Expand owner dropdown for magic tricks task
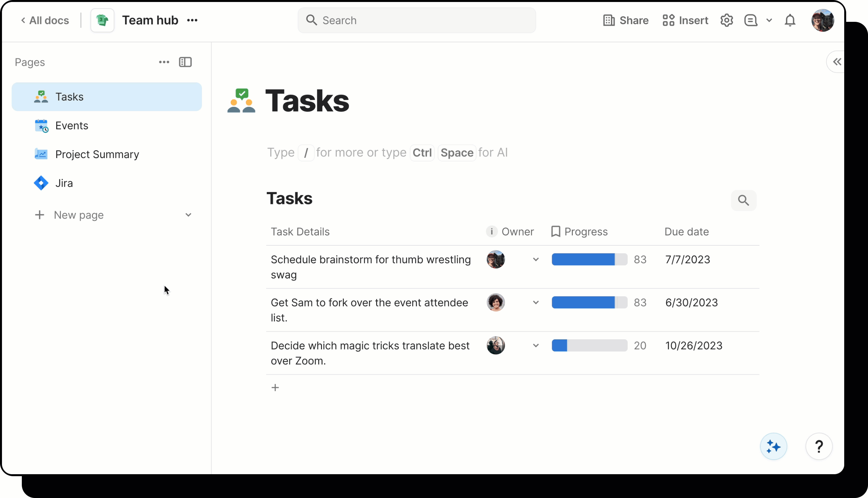This screenshot has width=868, height=498. point(536,346)
